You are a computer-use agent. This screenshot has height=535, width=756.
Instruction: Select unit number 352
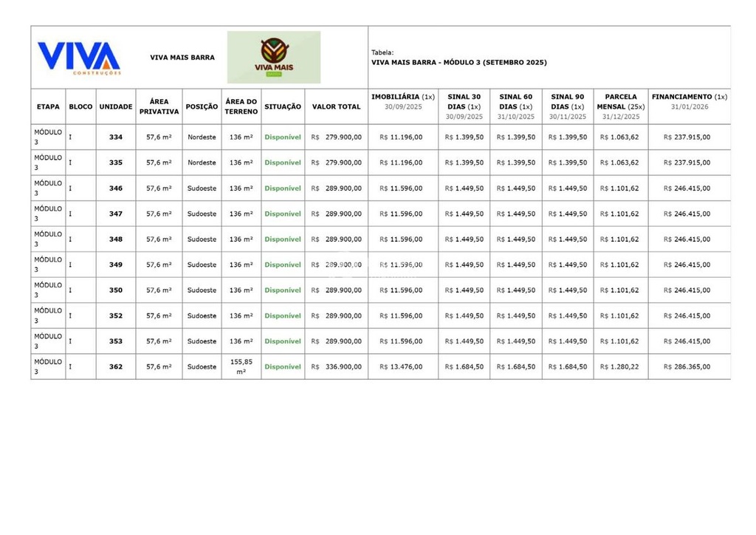click(116, 316)
